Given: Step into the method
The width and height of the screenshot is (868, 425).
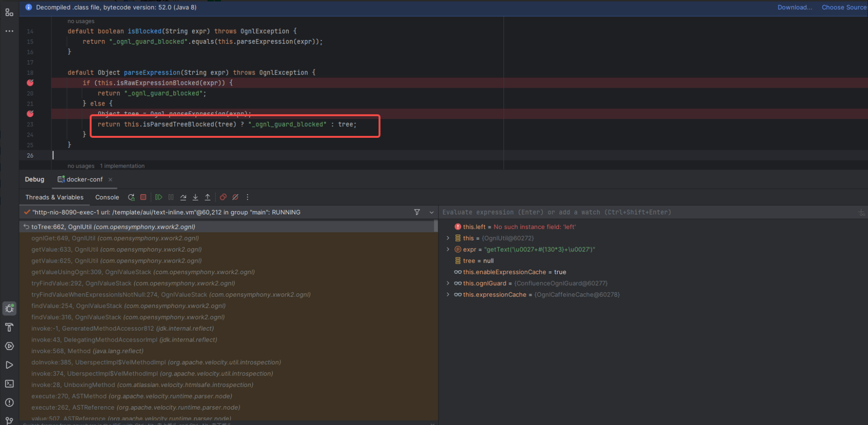Looking at the screenshot, I should point(195,197).
